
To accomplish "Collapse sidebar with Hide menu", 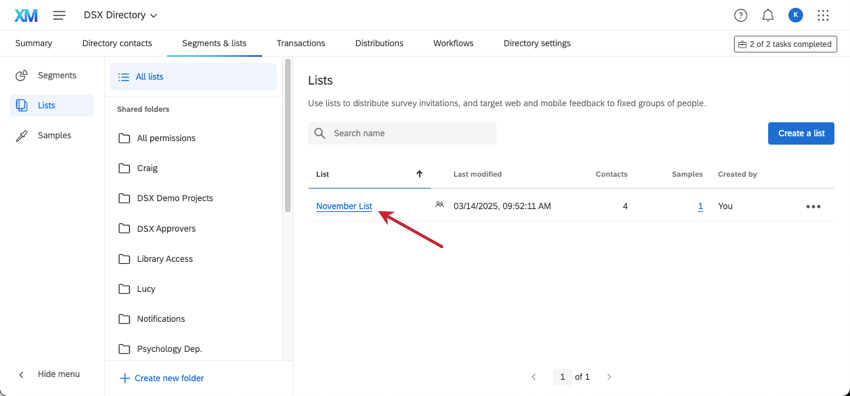I will tap(49, 374).
